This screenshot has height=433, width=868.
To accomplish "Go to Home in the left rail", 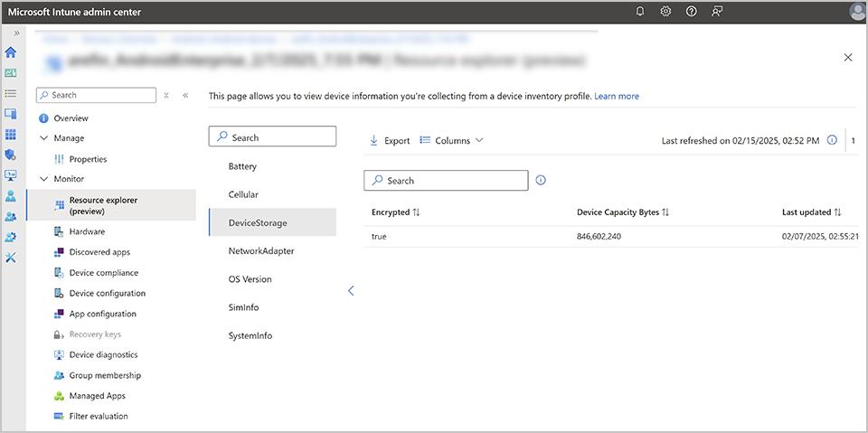I will click(11, 52).
